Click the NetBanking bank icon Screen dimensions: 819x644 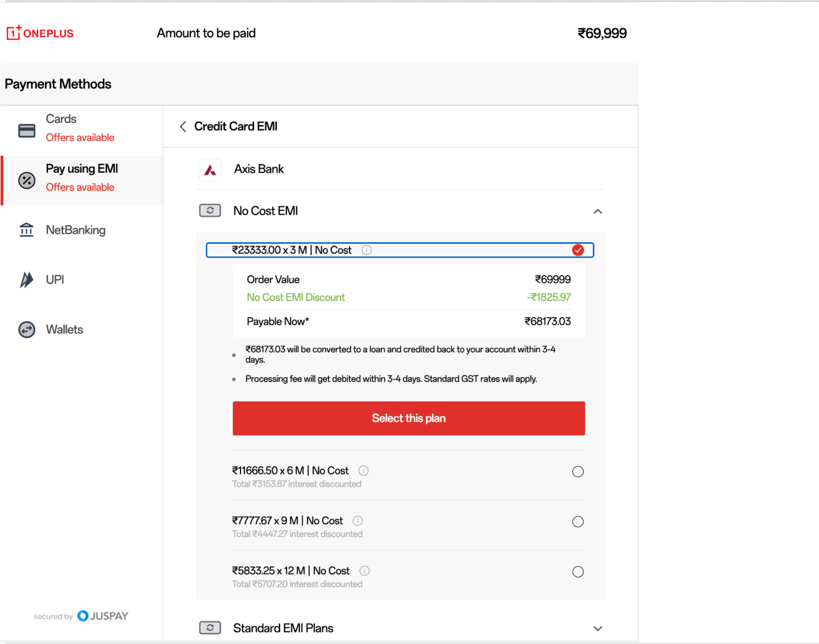26,230
